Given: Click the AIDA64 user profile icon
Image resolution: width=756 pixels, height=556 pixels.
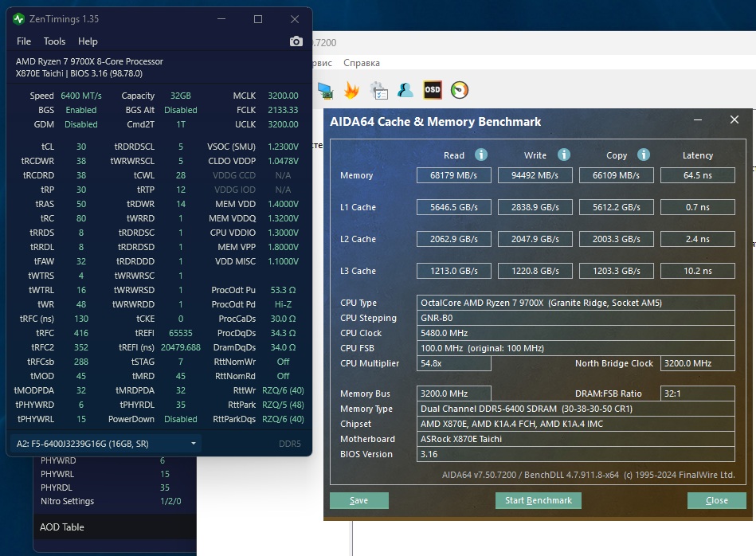Looking at the screenshot, I should tap(405, 90).
